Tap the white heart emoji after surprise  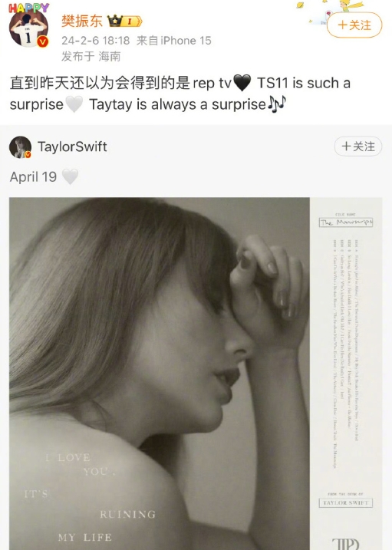[74, 104]
